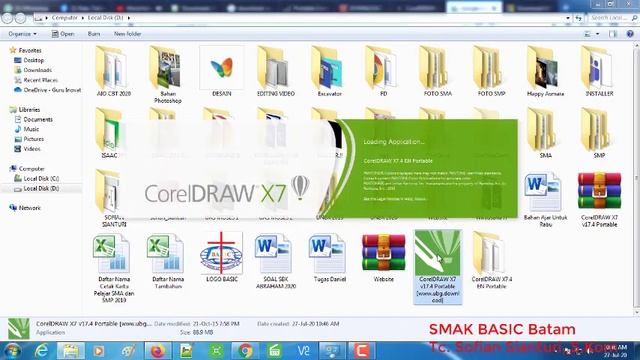Select Daftar Nama Cetak Kartu Pelajar Excel file
Viewport: 640px width, 360px height.
pyautogui.click(x=114, y=268)
